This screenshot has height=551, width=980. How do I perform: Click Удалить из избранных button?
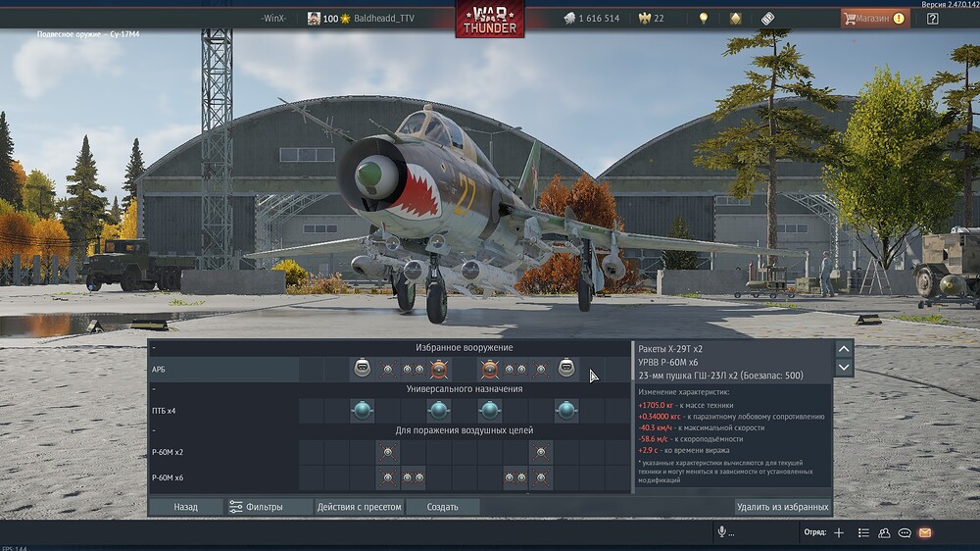coord(782,507)
